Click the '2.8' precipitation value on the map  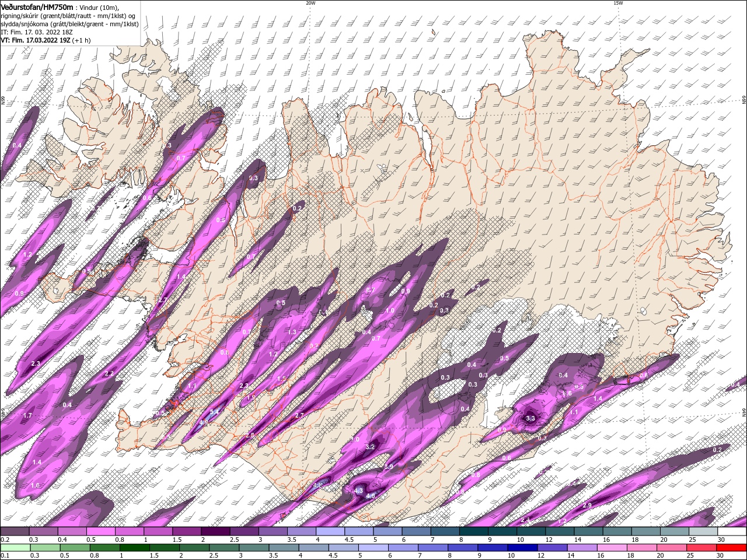tap(250, 435)
